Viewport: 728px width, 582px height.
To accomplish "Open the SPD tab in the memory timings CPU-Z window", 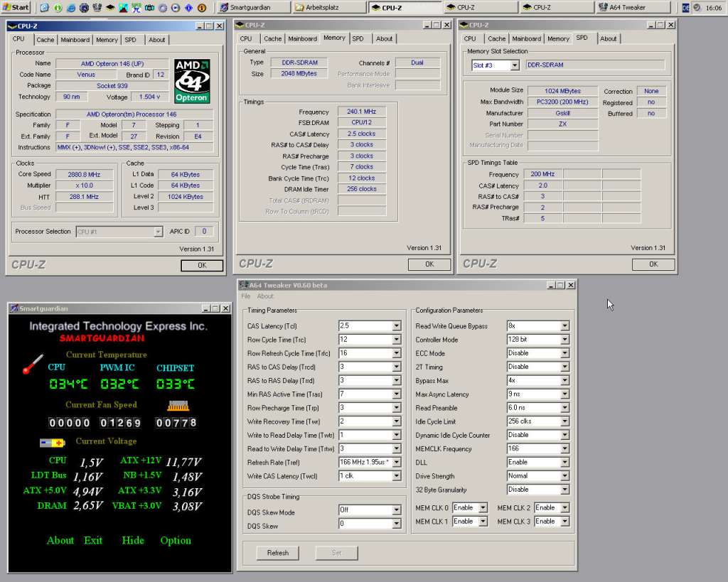I will coord(358,39).
